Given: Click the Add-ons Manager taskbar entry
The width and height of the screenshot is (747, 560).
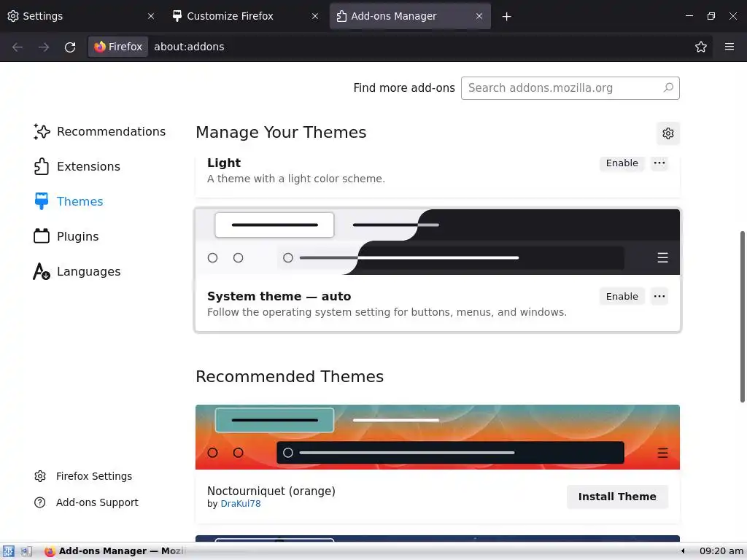Looking at the screenshot, I should (x=115, y=551).
